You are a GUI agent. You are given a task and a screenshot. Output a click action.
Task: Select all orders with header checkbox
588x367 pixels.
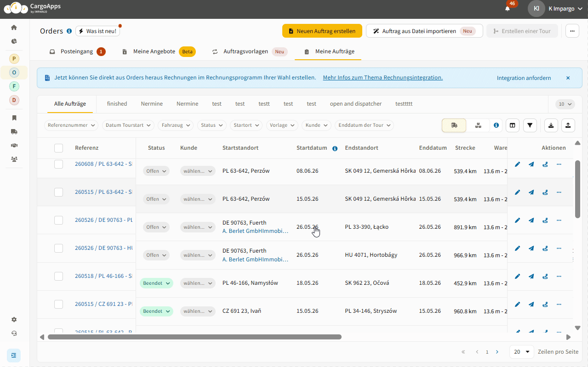pos(58,148)
